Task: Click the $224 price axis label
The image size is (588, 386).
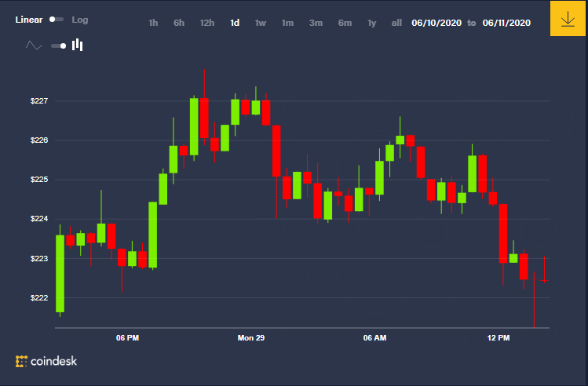Action: point(39,219)
